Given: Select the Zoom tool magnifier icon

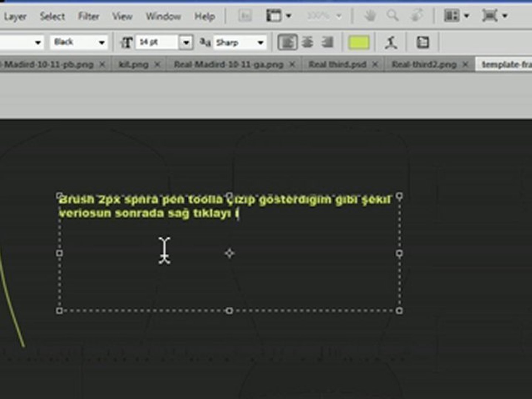Looking at the screenshot, I should click(392, 16).
